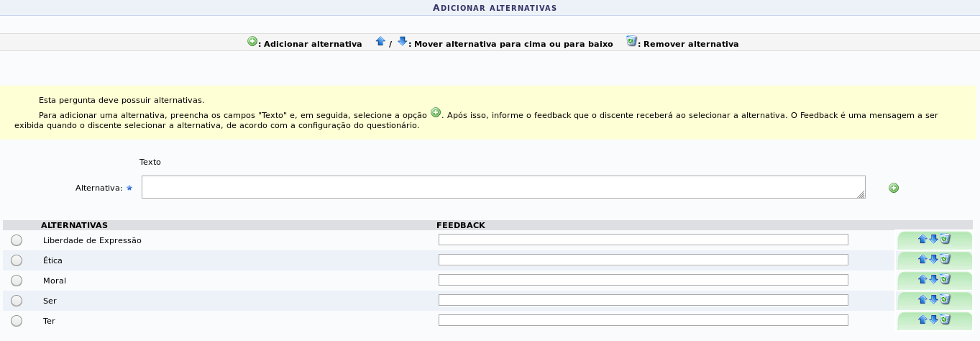Focus the feedback field for 'Liberdade de Expressão'

click(x=643, y=240)
